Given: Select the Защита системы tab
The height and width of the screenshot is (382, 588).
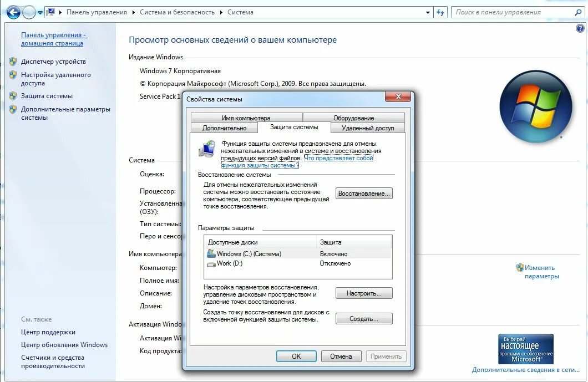Looking at the screenshot, I should point(294,127).
